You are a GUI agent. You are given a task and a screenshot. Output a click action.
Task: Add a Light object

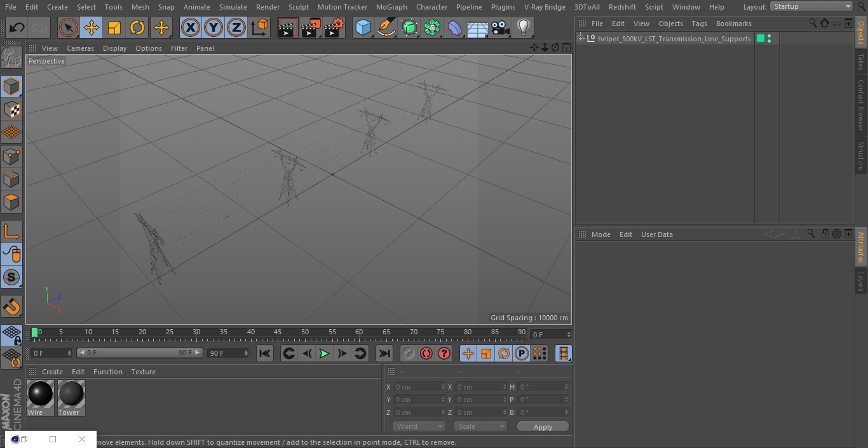click(x=524, y=28)
